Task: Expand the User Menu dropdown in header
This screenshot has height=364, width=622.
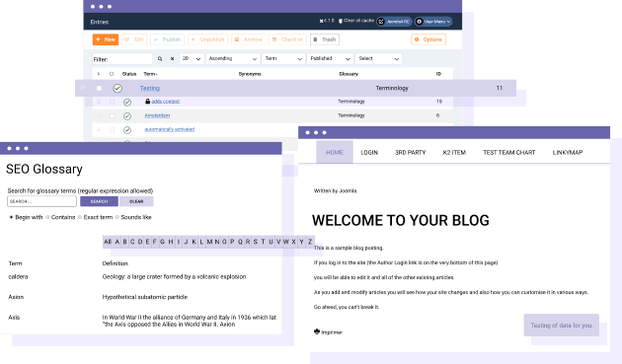Action: 433,22
